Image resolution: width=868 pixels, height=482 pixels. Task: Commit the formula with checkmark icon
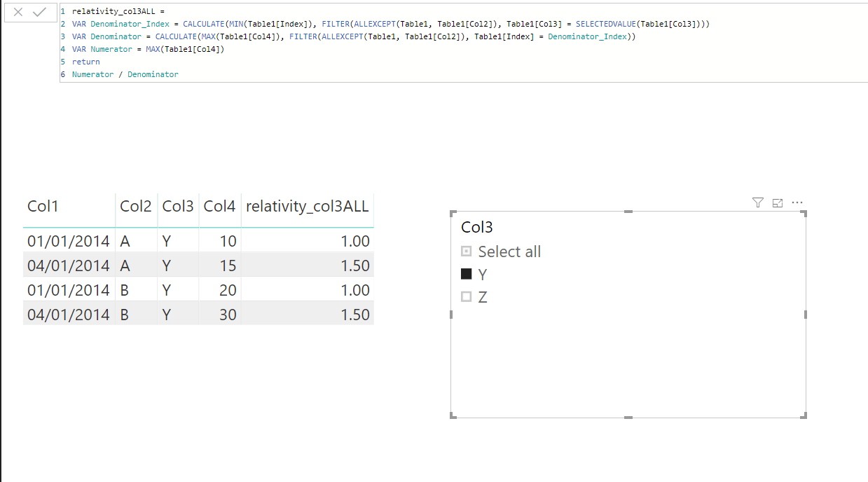pyautogui.click(x=39, y=12)
